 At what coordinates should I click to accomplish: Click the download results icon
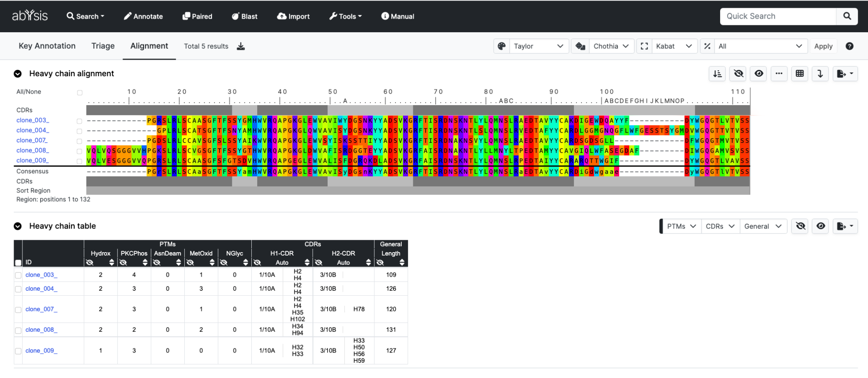click(x=241, y=46)
